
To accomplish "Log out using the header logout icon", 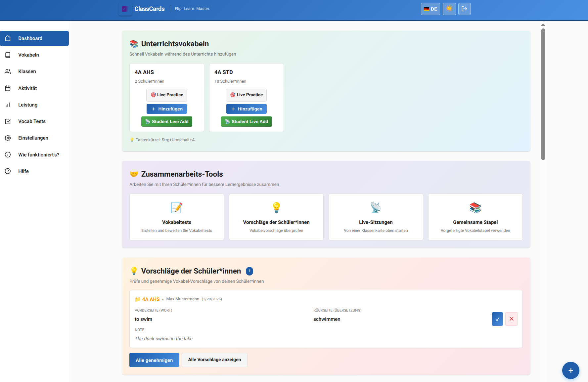I will [465, 9].
